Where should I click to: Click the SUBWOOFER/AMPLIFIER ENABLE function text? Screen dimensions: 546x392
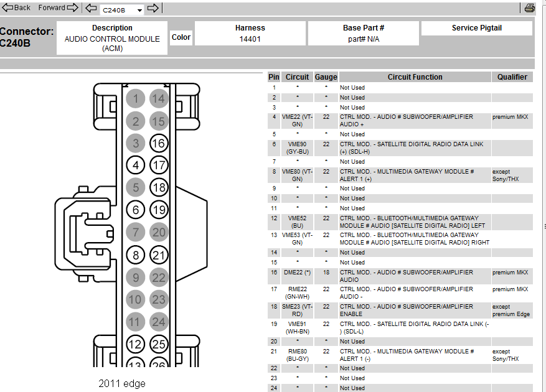(x=407, y=310)
